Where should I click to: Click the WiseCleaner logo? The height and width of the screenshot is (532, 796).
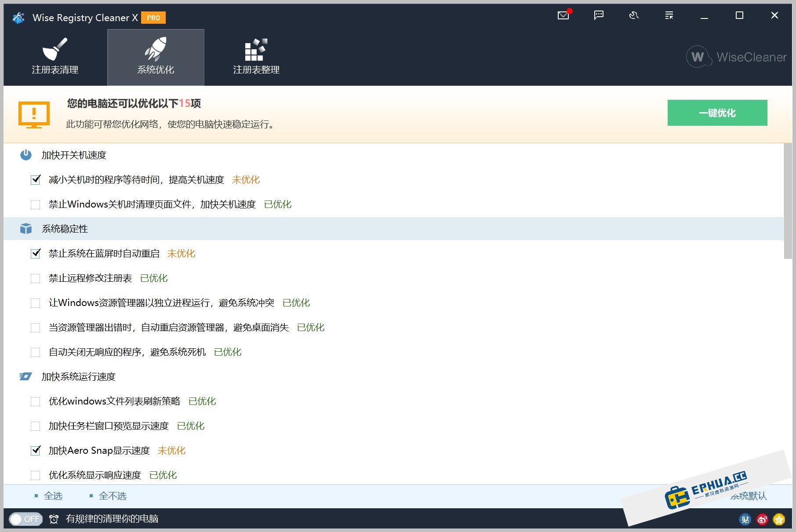[x=736, y=57]
